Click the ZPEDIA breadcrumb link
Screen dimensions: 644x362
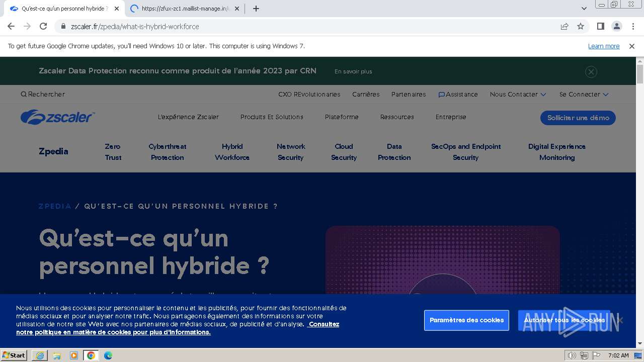[x=55, y=206]
